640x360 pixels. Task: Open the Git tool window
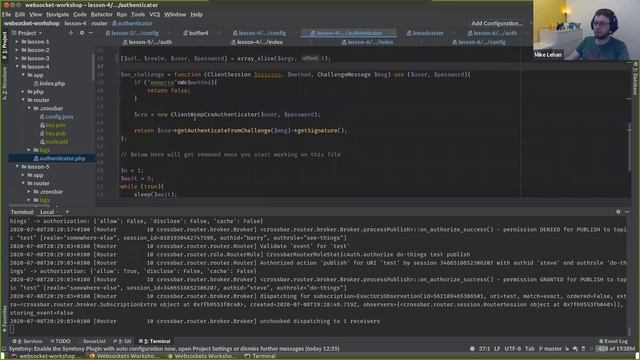[122, 341]
